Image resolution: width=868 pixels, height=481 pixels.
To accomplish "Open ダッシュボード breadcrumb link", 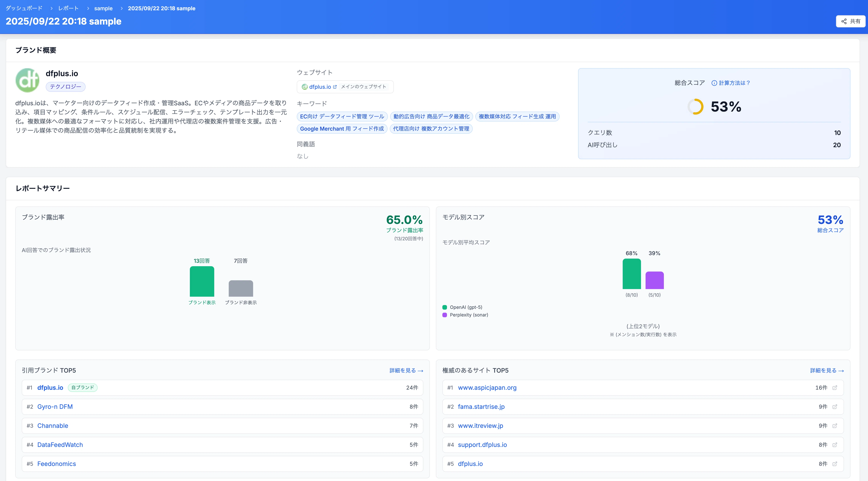I will [x=24, y=8].
